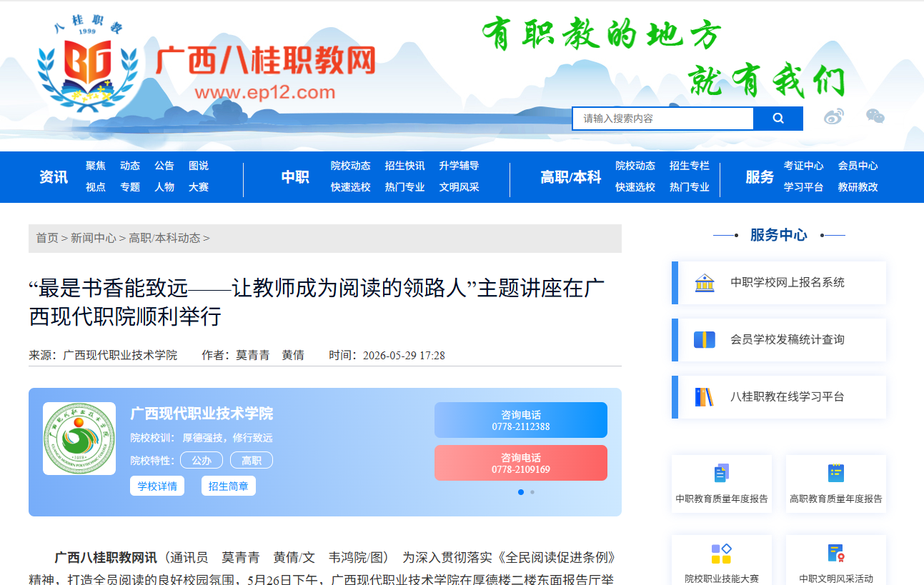The height and width of the screenshot is (585, 924).
Task: Open 会员中心 under 服务
Action: (858, 166)
